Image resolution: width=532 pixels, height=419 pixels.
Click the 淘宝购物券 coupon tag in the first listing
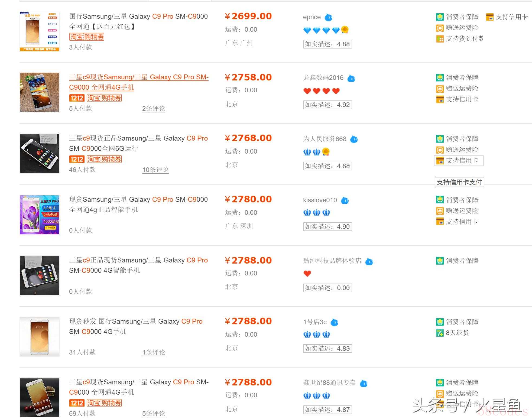(87, 37)
